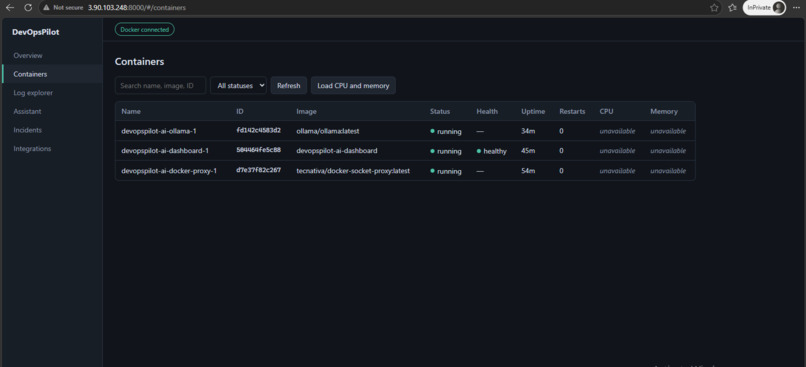Click the Docker connected status badge

point(144,30)
